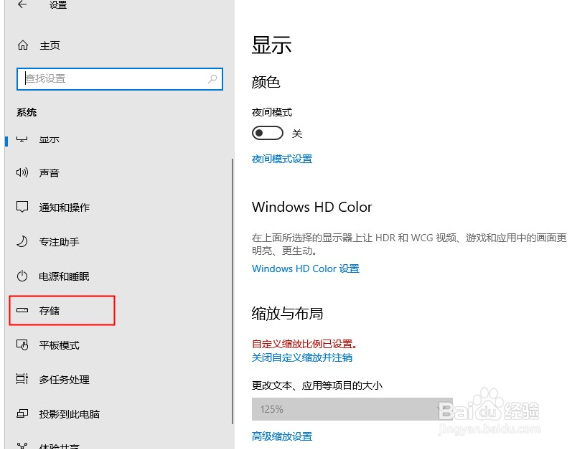Viewport: 571px width, 449px height.
Task: Go to 主页 home
Action: [50, 46]
